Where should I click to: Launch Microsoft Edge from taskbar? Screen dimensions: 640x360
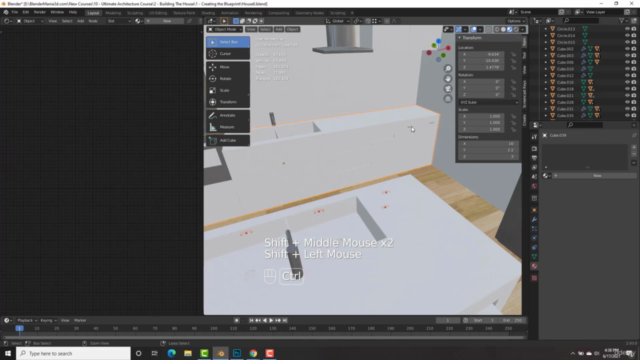coord(171,353)
